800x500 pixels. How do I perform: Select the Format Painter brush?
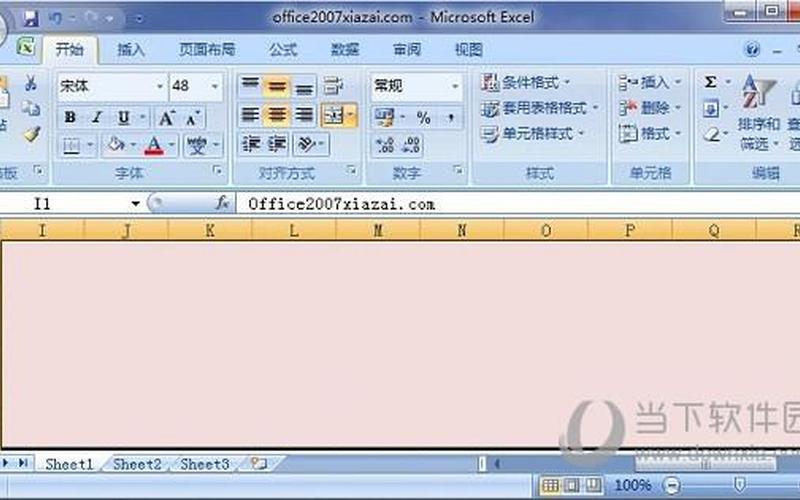32,134
